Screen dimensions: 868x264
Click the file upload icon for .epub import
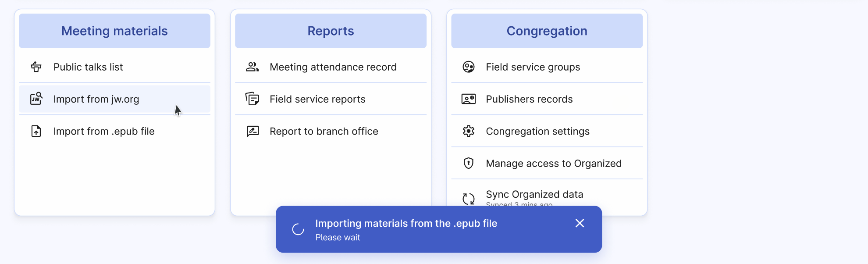36,131
